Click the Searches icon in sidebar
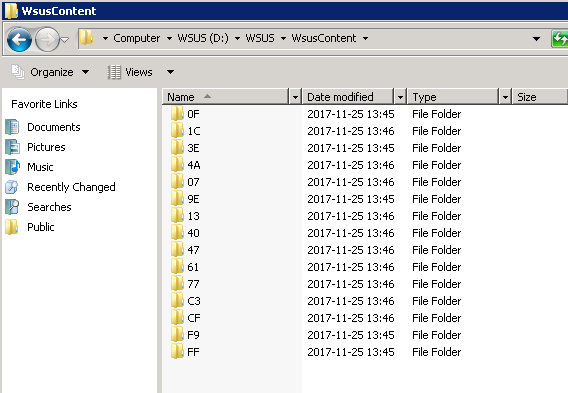568x393 pixels. [x=12, y=207]
